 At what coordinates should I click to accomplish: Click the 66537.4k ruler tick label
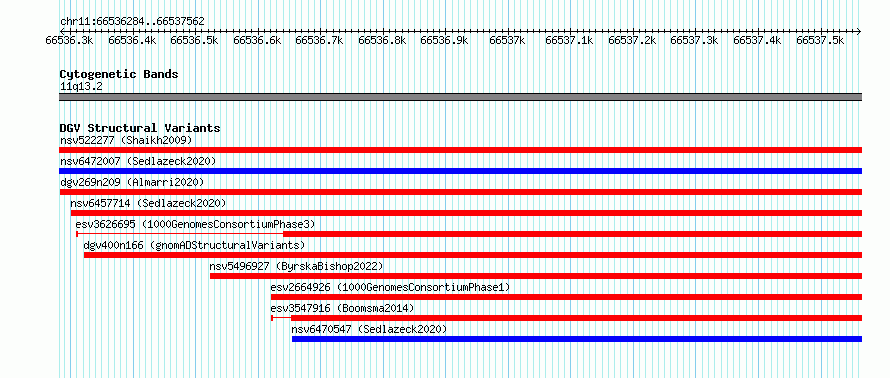point(757,41)
